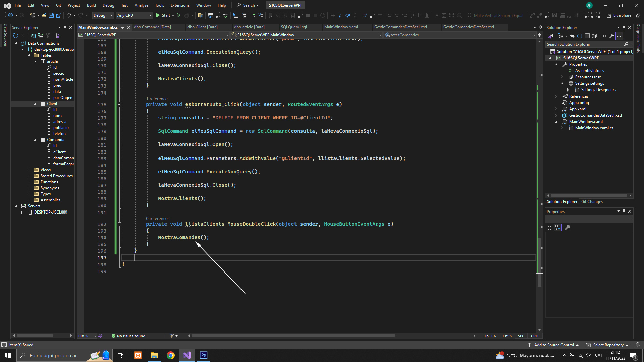Click Sync with Active Document icon
The image size is (644, 362).
click(572, 36)
